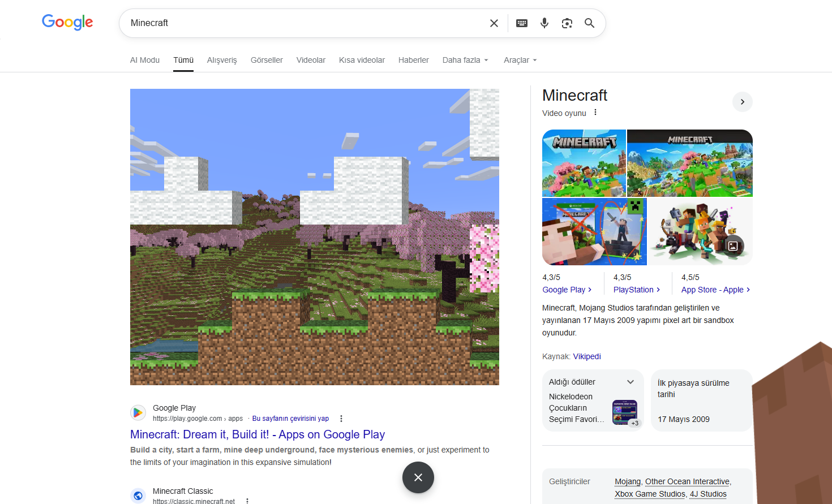Close the Minecraft game with X button

(x=418, y=477)
